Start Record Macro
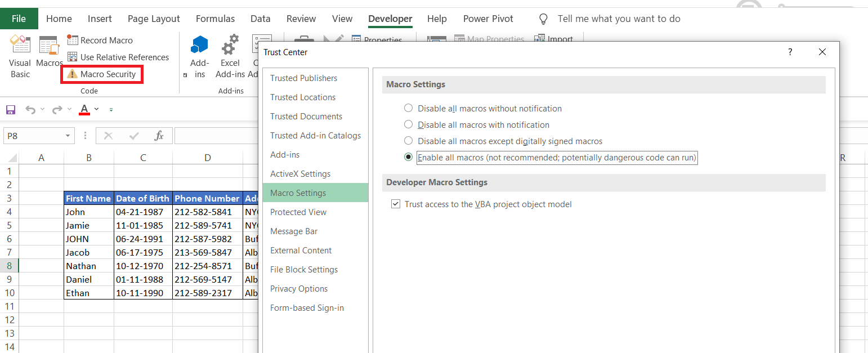 point(100,41)
